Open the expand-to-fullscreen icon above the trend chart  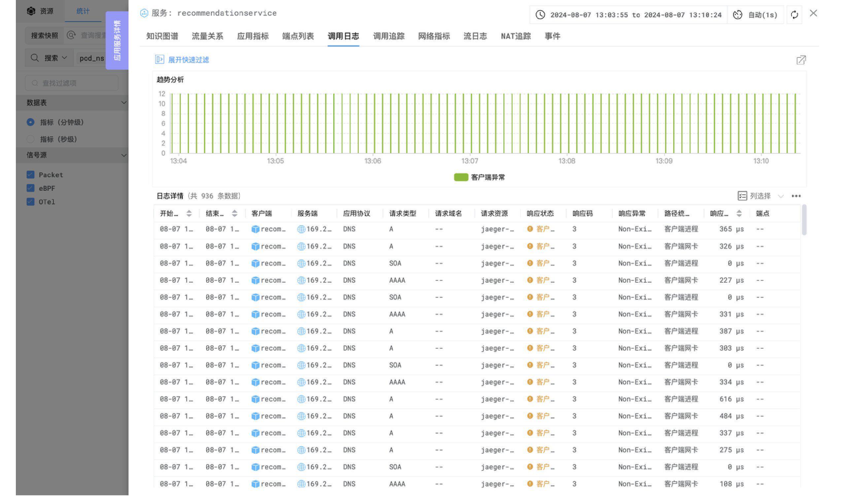click(801, 60)
